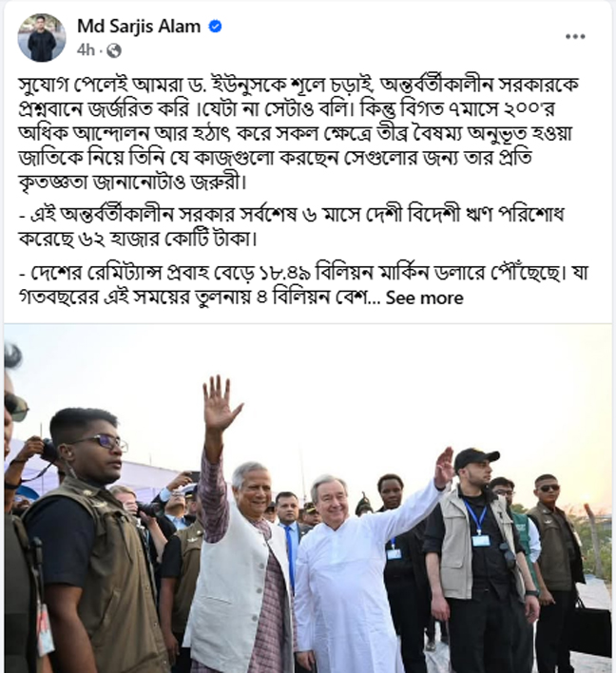Viewport: 616px width, 673px height.
Task: Click the paragraph mentioning ৬২ হাজার কোটি টাকা
Action: point(291,226)
